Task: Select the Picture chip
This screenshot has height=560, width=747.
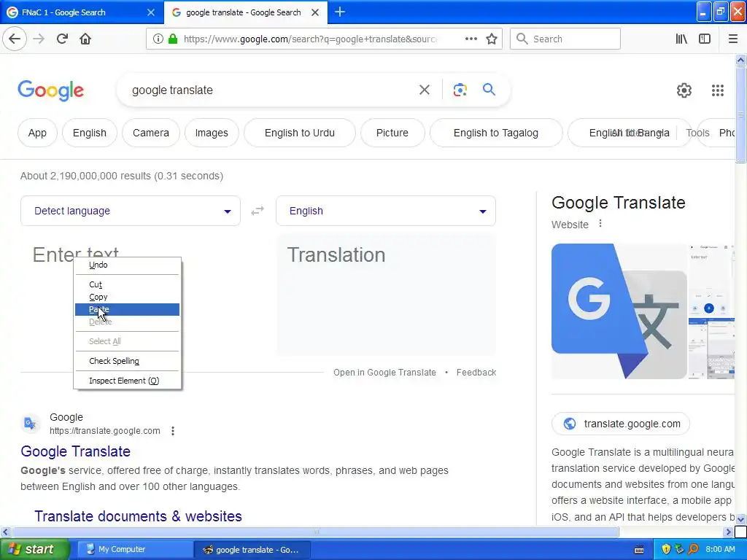Action: (392, 133)
